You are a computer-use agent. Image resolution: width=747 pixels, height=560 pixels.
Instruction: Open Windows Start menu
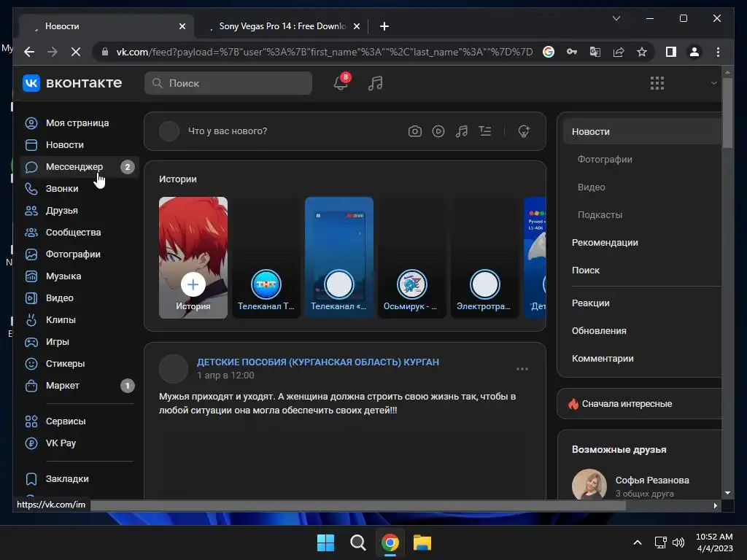[326, 542]
